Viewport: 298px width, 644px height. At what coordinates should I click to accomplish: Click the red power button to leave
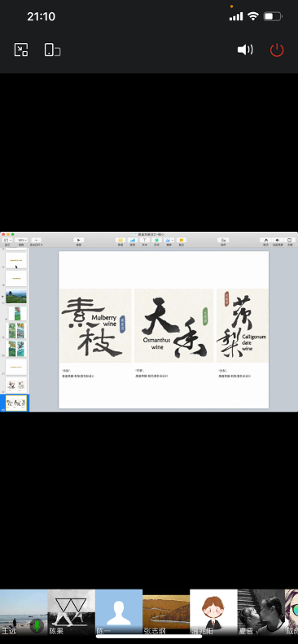pyautogui.click(x=277, y=50)
